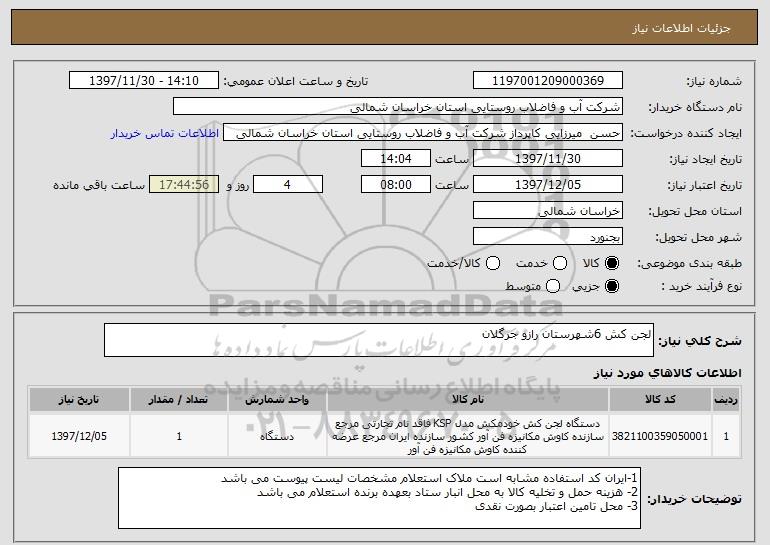
Task: Click the طبقه بندی موضوعی label
Action: [689, 264]
